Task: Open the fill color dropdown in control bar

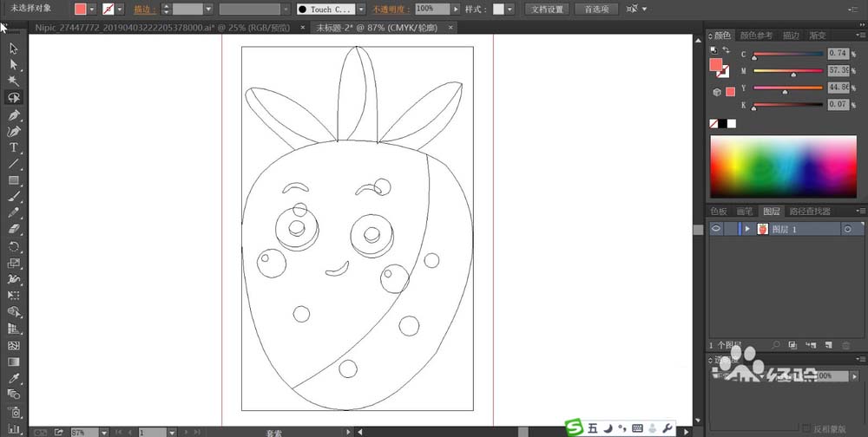Action: pos(92,10)
